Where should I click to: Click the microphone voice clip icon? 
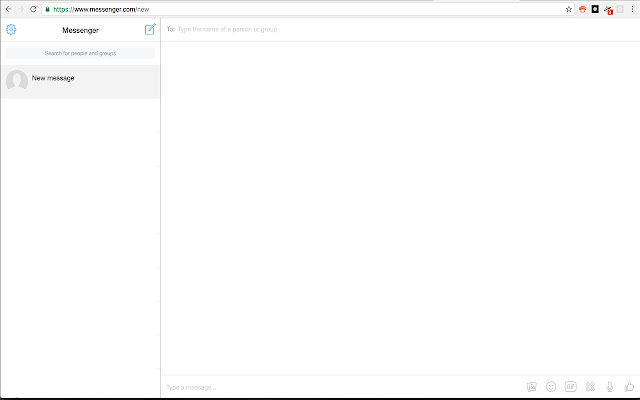610,387
